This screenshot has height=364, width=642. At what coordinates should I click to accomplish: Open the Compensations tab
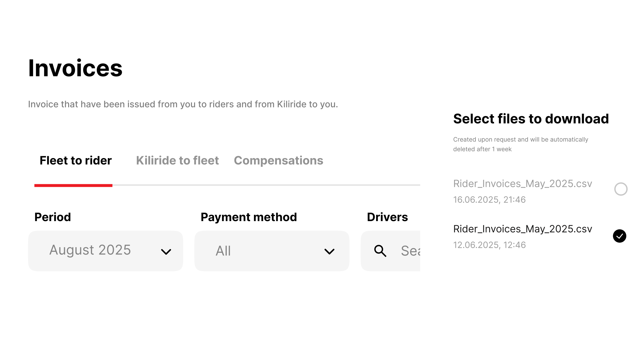(278, 161)
